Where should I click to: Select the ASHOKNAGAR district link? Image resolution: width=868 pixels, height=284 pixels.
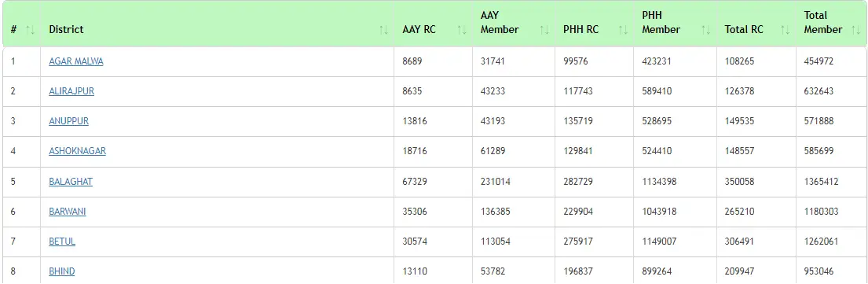pos(78,151)
